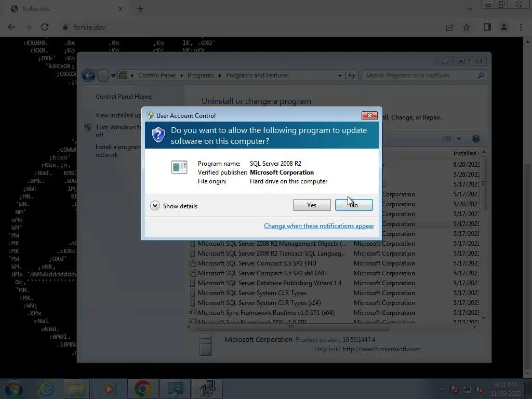
Task: Expand Show details in the UAC dialog
Action: click(x=174, y=206)
